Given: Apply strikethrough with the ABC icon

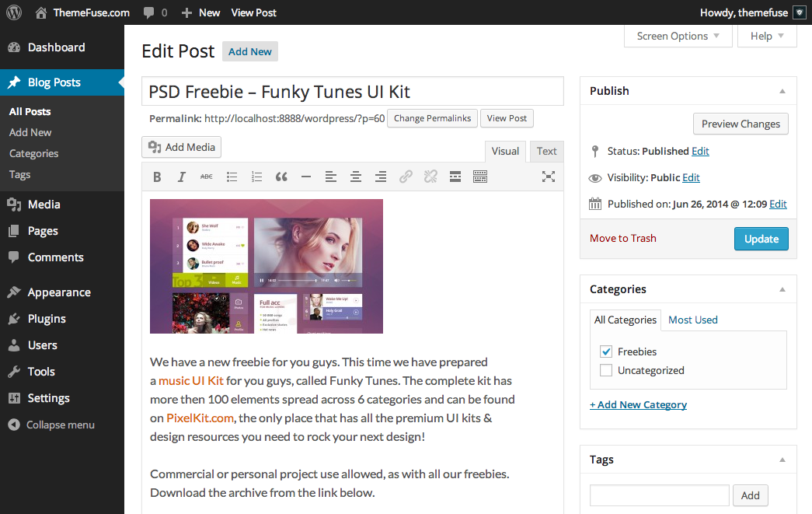Looking at the screenshot, I should point(206,177).
